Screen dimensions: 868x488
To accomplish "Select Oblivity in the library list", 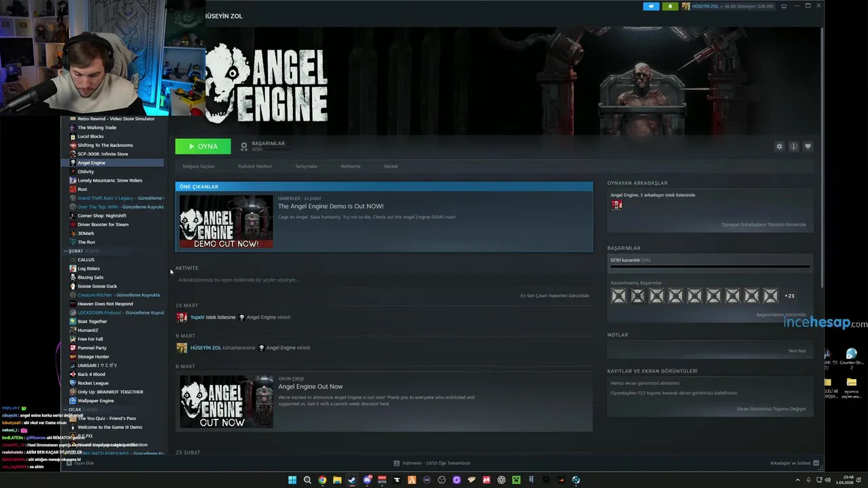I will (x=85, y=171).
